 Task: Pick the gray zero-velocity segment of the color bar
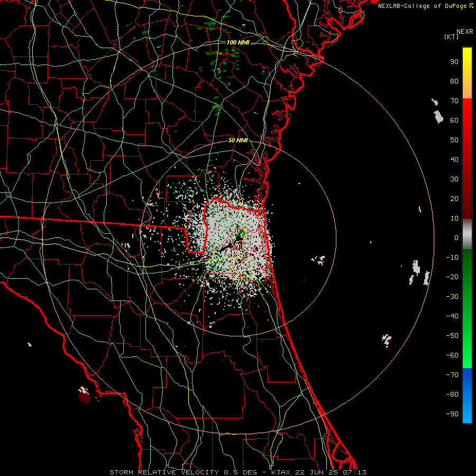467,234
